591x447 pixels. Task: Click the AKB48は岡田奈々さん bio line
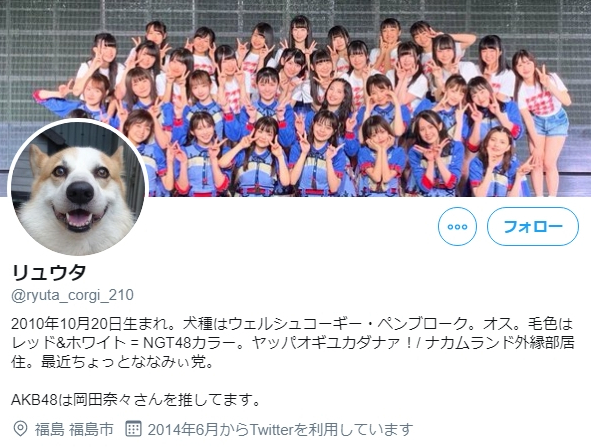135,400
